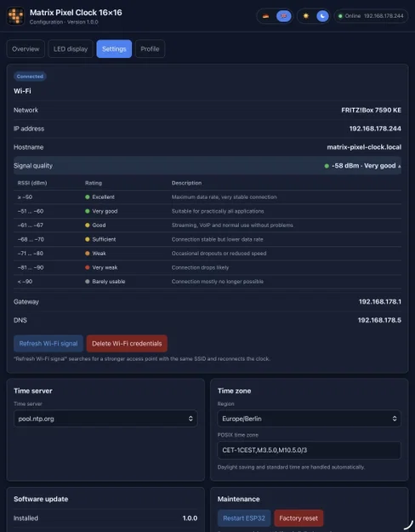Click the Barely usable rating row
The height and width of the screenshot is (532, 415).
(207, 282)
